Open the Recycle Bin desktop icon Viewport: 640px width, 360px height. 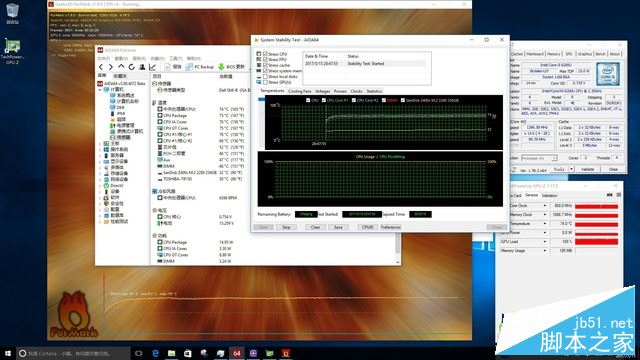coord(12,13)
